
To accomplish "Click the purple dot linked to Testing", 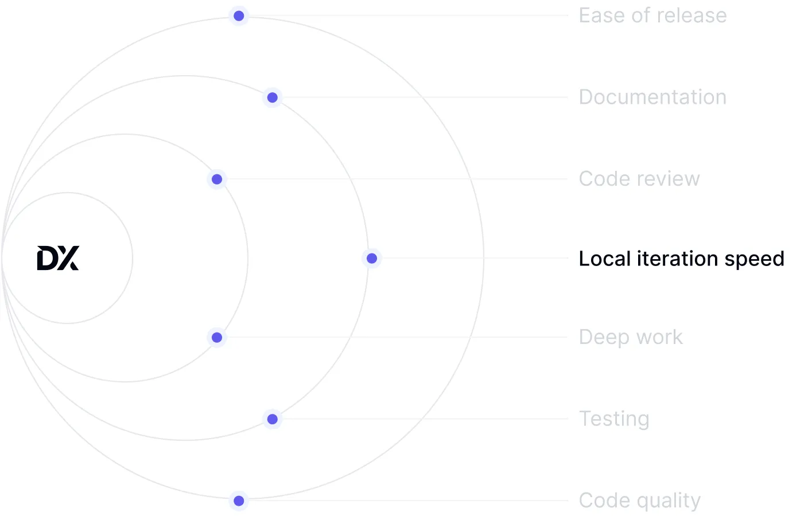I will click(x=273, y=419).
